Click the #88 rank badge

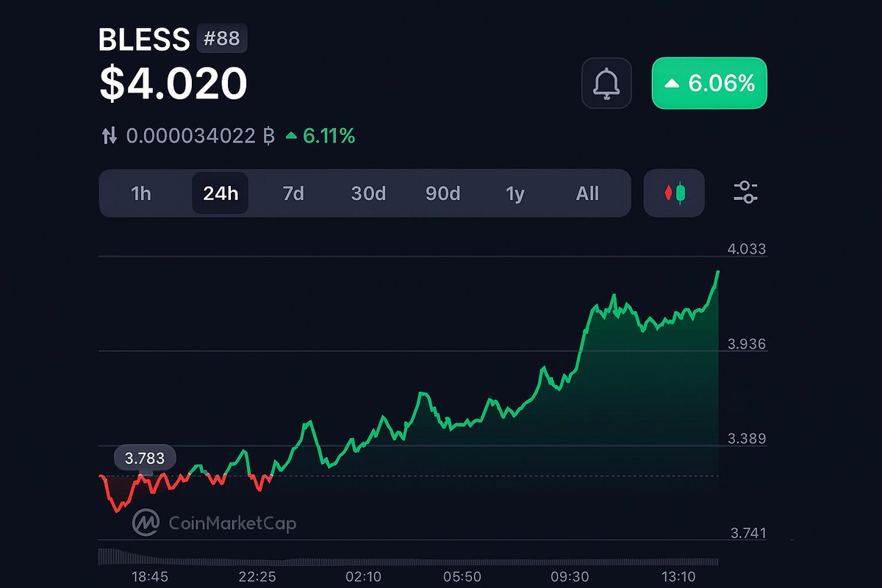[x=222, y=38]
